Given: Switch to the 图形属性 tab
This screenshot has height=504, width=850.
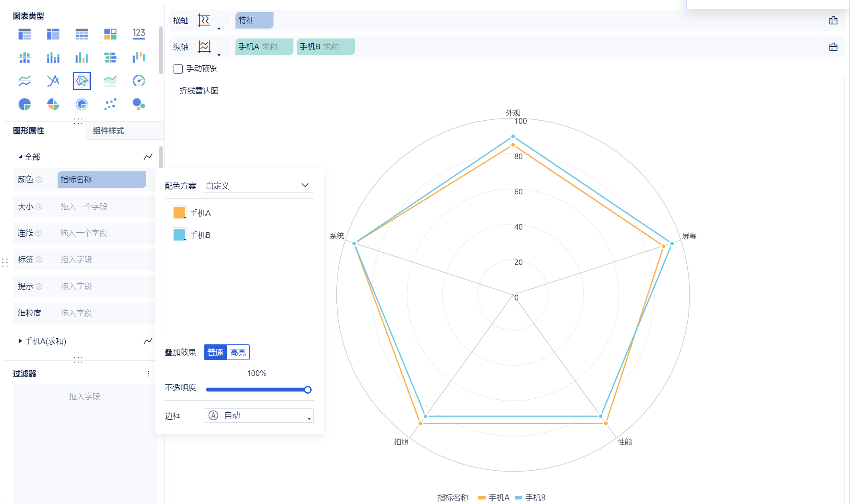Looking at the screenshot, I should (29, 131).
